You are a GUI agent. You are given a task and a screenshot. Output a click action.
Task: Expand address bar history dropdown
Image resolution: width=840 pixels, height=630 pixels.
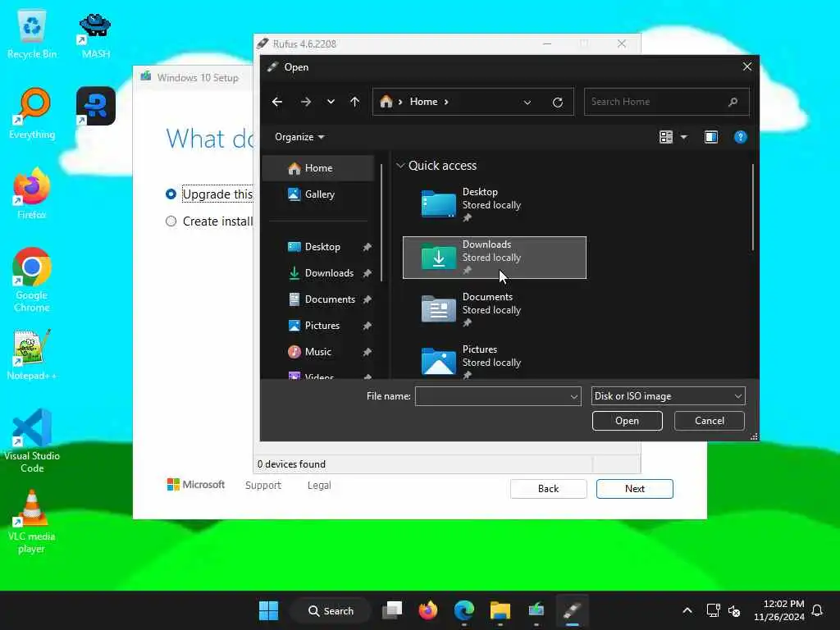(x=527, y=102)
